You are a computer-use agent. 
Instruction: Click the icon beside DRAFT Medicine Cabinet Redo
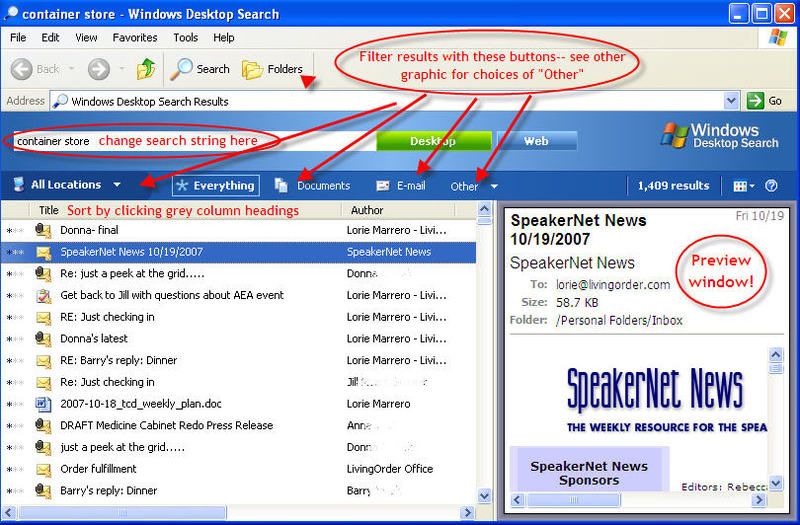point(43,426)
